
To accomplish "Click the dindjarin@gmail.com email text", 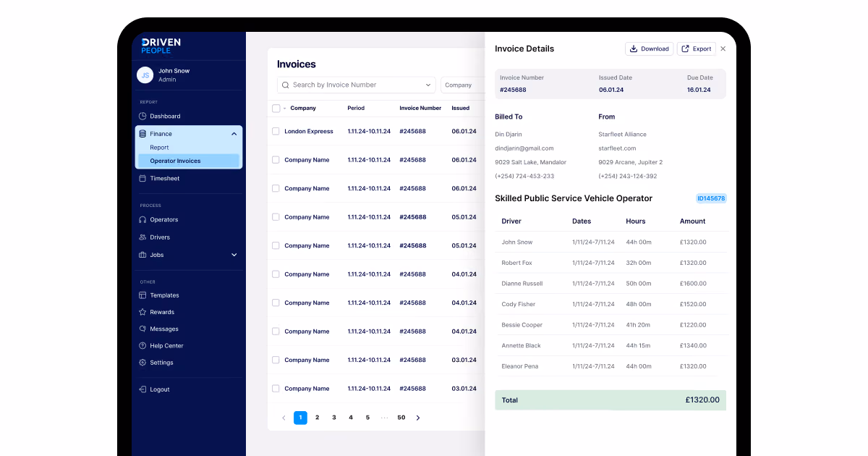I will 524,148.
